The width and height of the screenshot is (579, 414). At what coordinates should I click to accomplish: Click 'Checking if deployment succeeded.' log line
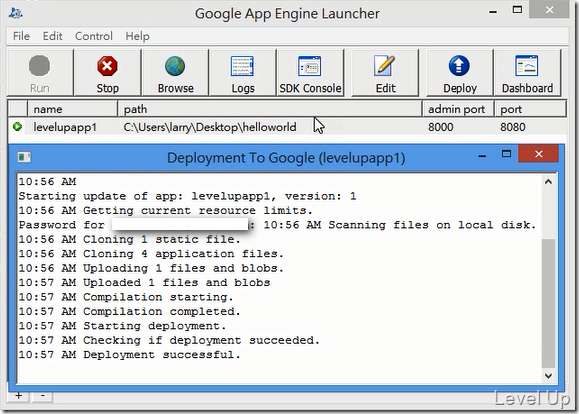pyautogui.click(x=169, y=341)
